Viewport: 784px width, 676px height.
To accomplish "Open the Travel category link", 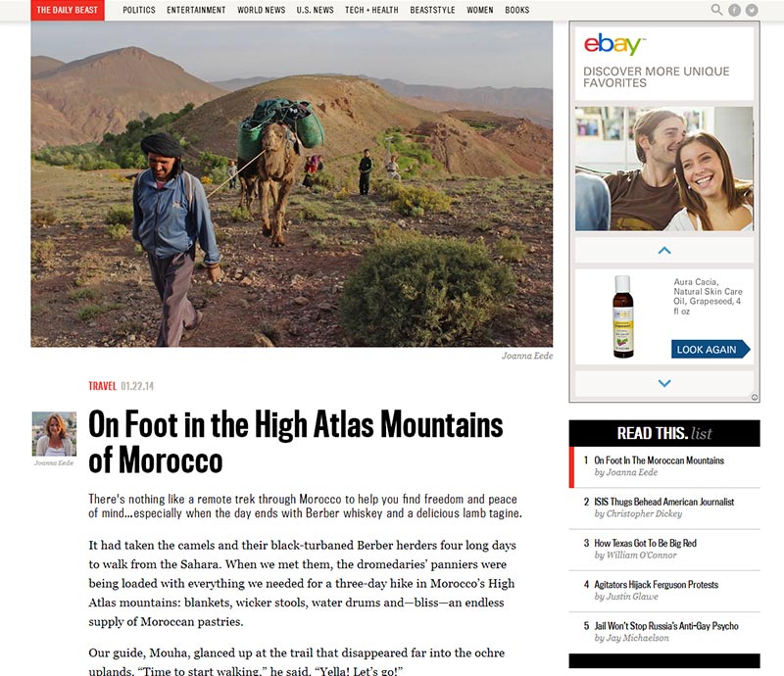I will coord(102,386).
